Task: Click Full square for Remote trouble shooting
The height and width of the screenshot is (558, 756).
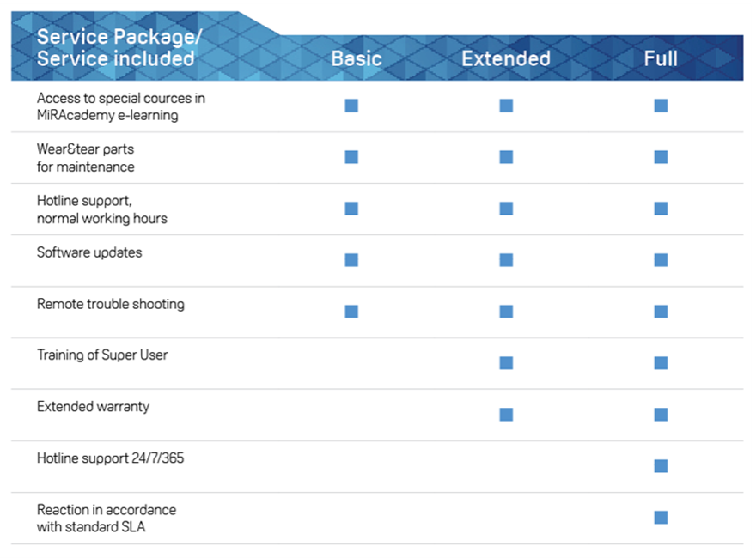Action: pos(661,312)
